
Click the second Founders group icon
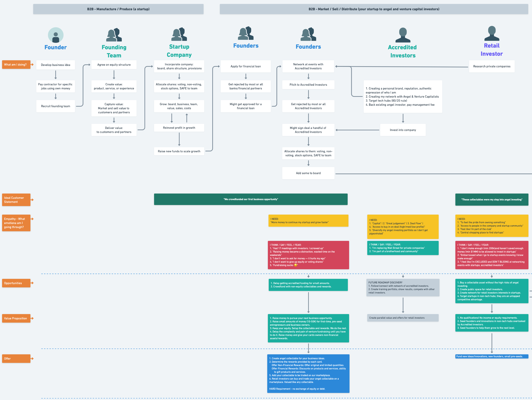pyautogui.click(x=308, y=35)
